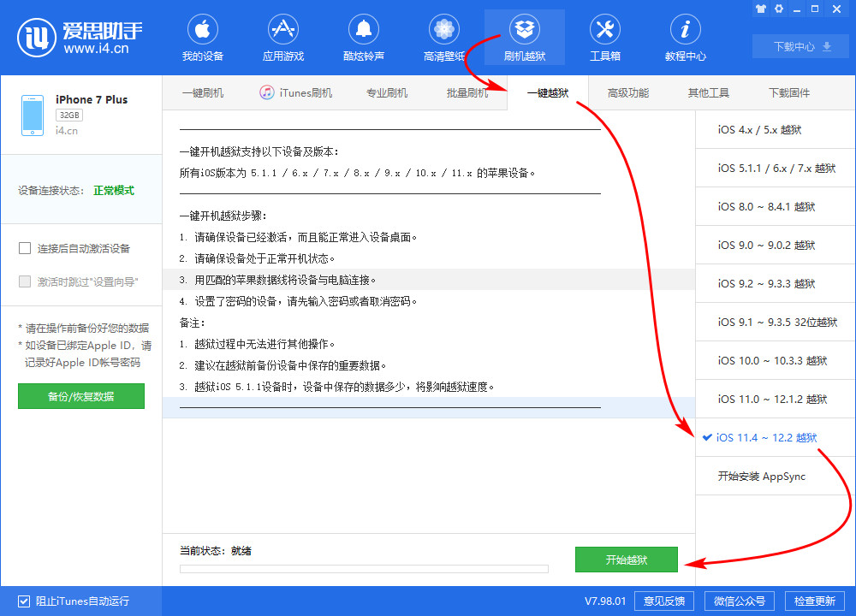Click version number V7.98.01
The image size is (856, 616).
(x=605, y=601)
